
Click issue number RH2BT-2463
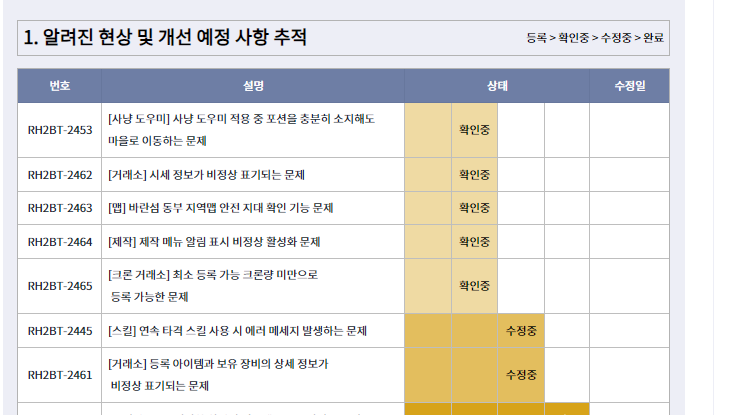(60, 208)
